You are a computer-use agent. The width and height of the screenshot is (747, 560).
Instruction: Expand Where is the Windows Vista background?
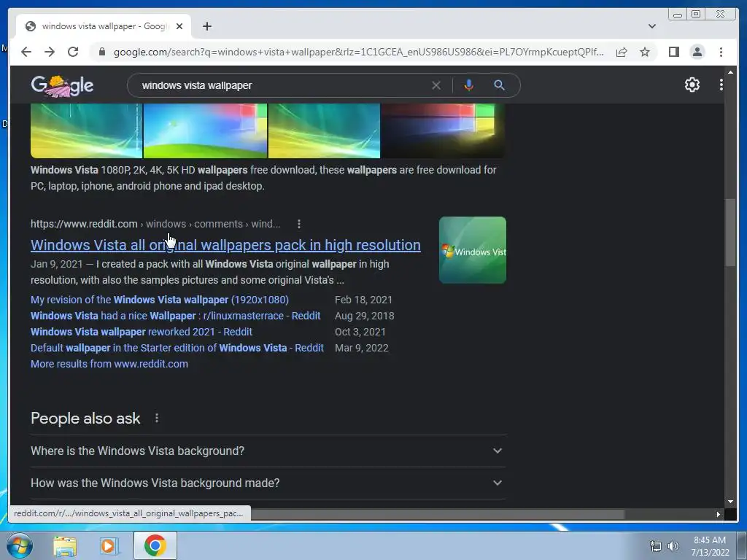pyautogui.click(x=268, y=451)
